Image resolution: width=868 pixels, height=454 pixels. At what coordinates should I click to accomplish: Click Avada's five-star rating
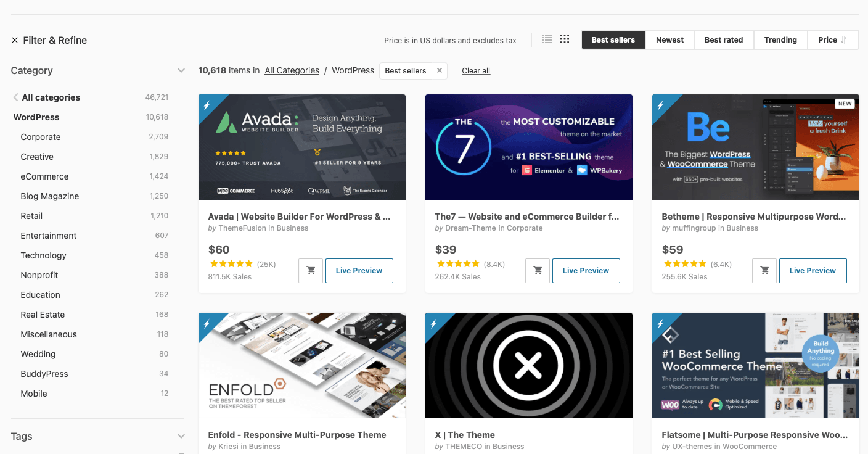[x=231, y=264]
